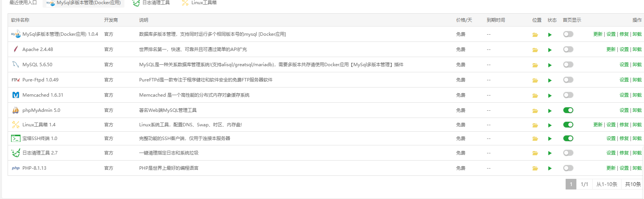Open folder location for Linux工具箱 1.4
644x199 pixels.
pos(535,125)
